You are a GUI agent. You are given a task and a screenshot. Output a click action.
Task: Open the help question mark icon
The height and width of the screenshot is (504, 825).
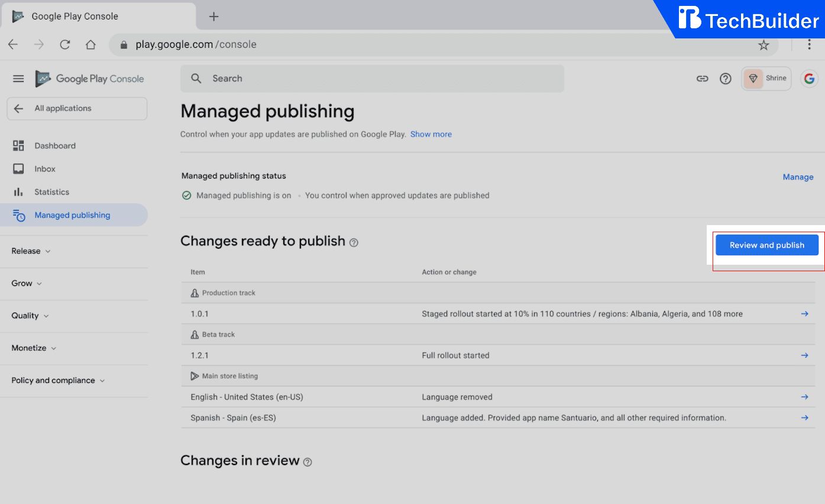726,78
